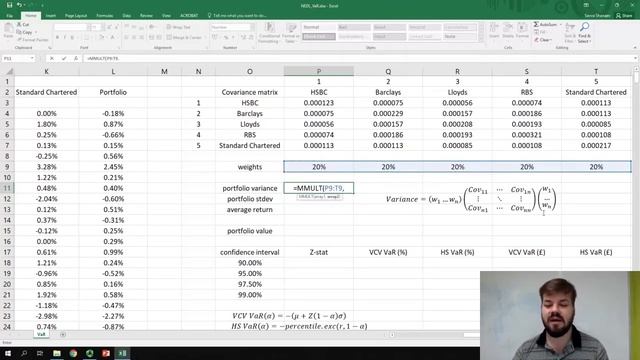Confirm the formula with the checkmark icon
Image resolution: width=640 pixels, height=360 pixels.
(x=64, y=58)
